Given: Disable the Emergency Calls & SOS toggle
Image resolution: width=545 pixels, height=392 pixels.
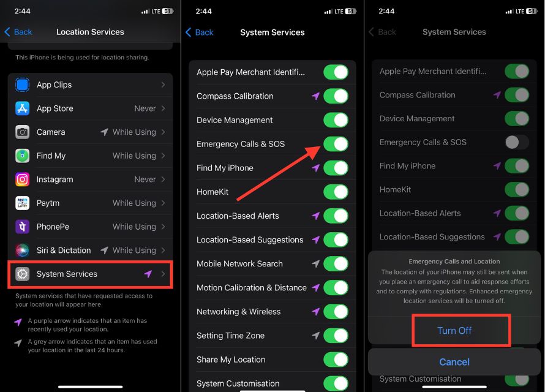Looking at the screenshot, I should click(x=336, y=144).
